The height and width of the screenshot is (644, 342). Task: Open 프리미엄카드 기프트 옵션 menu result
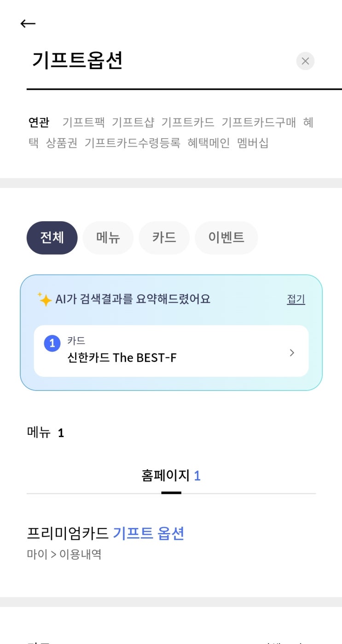pyautogui.click(x=106, y=534)
